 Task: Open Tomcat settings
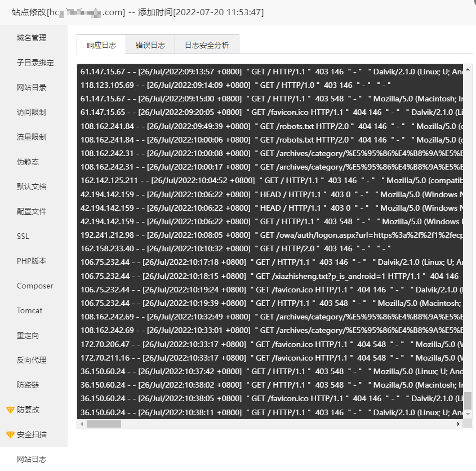coord(30,310)
